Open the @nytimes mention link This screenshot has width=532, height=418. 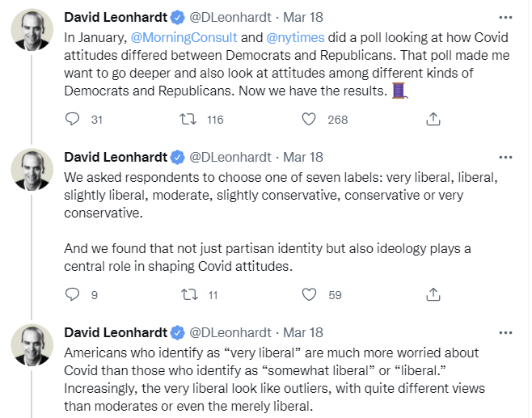click(295, 37)
